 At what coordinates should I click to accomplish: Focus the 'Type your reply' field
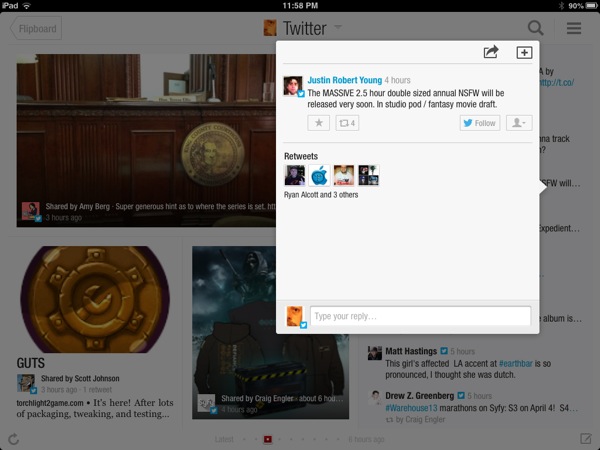click(x=420, y=316)
